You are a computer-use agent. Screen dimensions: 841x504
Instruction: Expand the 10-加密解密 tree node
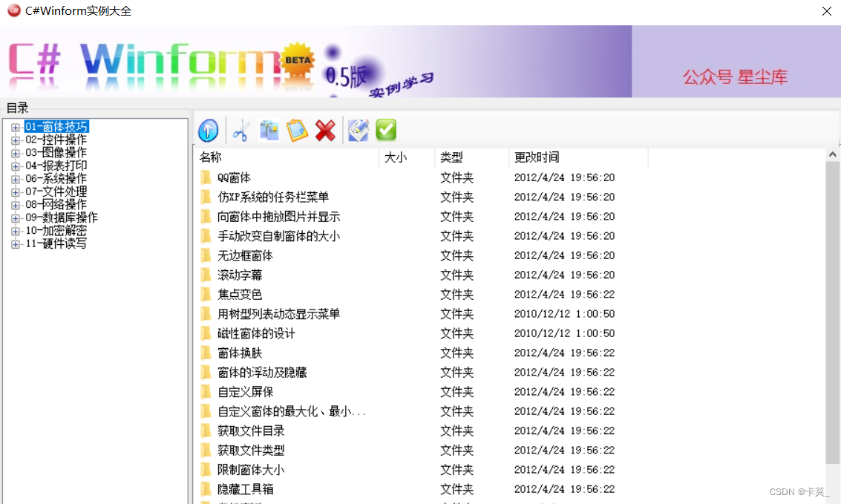pos(15,231)
